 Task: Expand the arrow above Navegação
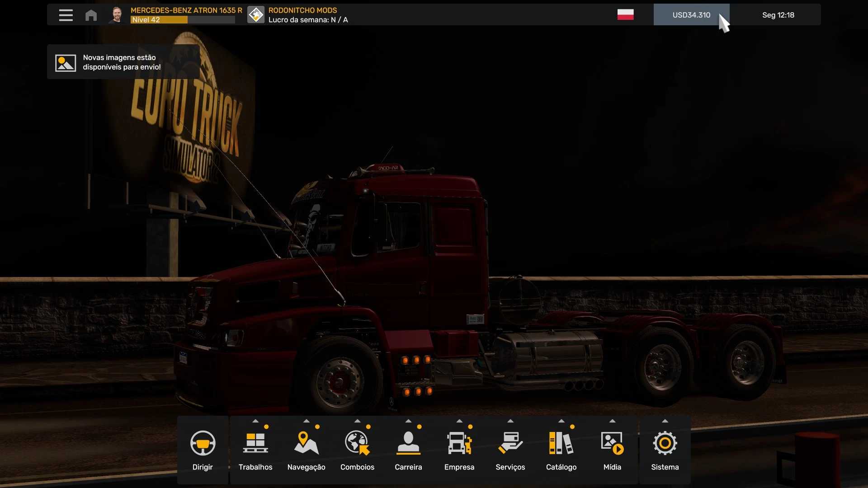[x=306, y=421]
